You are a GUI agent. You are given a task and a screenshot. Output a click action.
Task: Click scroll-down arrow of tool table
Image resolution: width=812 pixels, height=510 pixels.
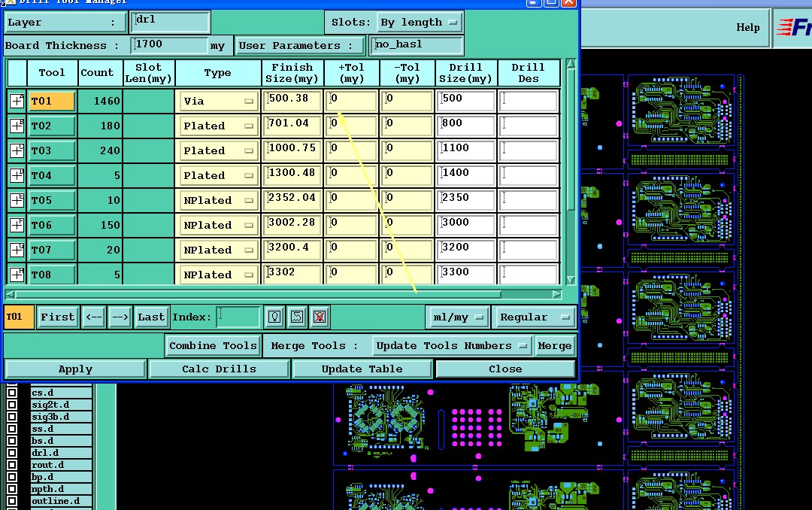click(571, 281)
